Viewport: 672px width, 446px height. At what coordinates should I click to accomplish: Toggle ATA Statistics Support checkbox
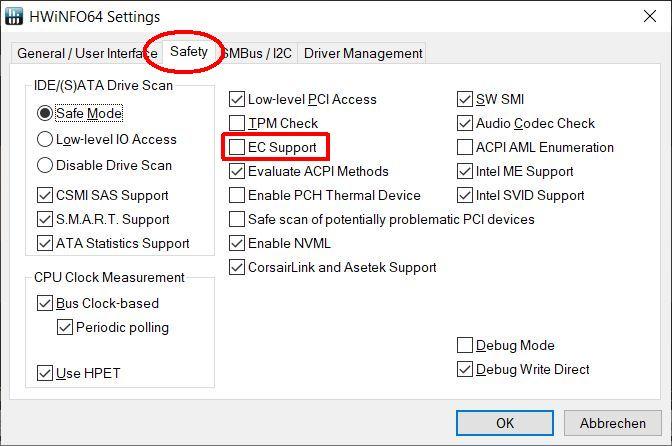pos(45,243)
